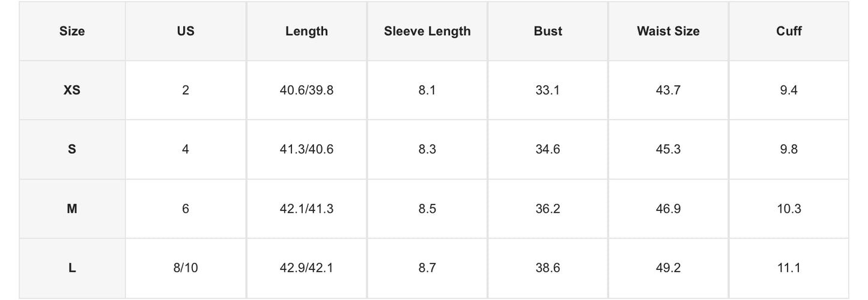Click the Length column header
This screenshot has height=300, width=868.
(306, 31)
